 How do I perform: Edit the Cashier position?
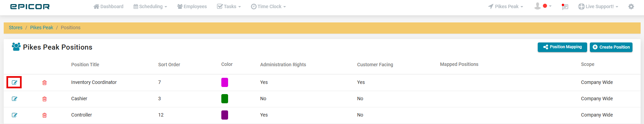coord(15,99)
